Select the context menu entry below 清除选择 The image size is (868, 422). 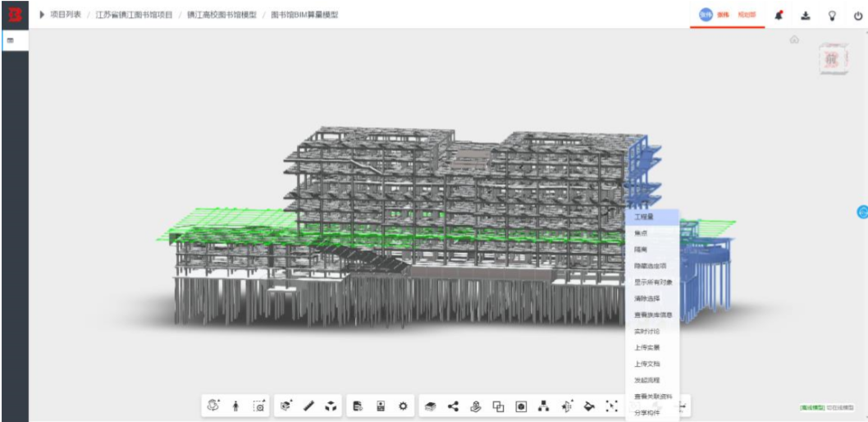click(651, 314)
